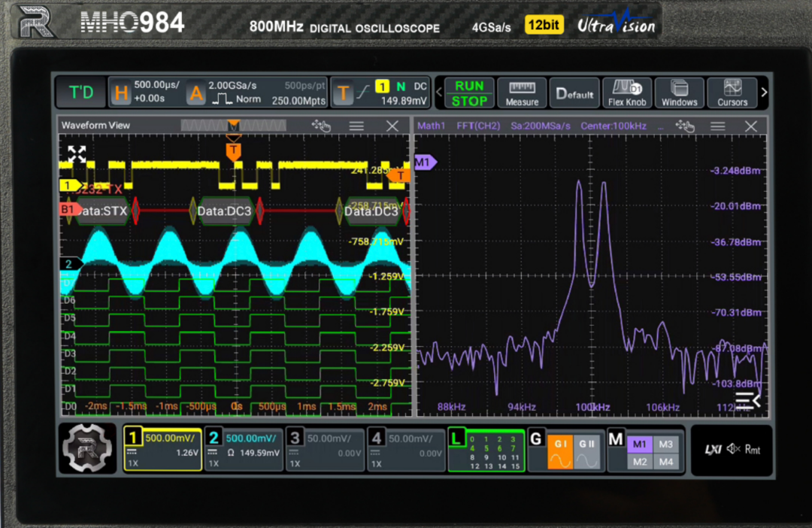Select channel 1 yellow ground marker
Screen dimensions: 812x528
tap(70, 185)
